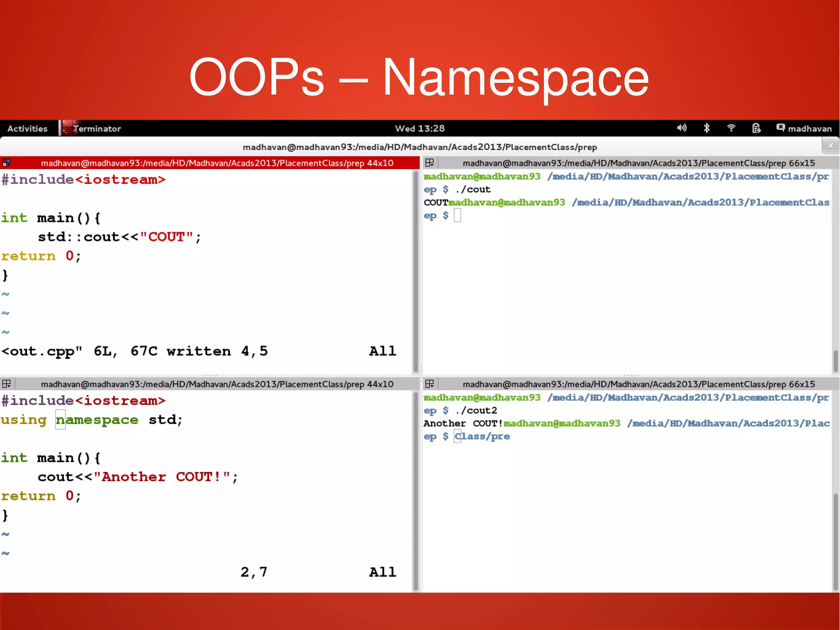
Task: Click the bottom-right terminal scrollbar handle
Action: coord(835,542)
